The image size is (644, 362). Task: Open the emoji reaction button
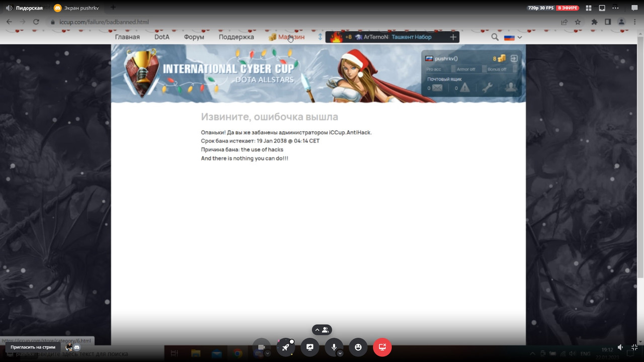point(358,347)
